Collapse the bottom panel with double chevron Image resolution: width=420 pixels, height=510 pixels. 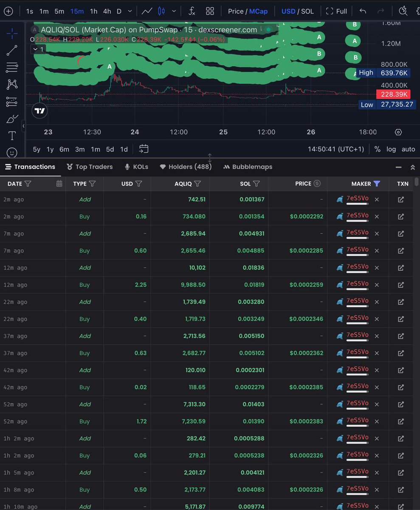(x=413, y=167)
